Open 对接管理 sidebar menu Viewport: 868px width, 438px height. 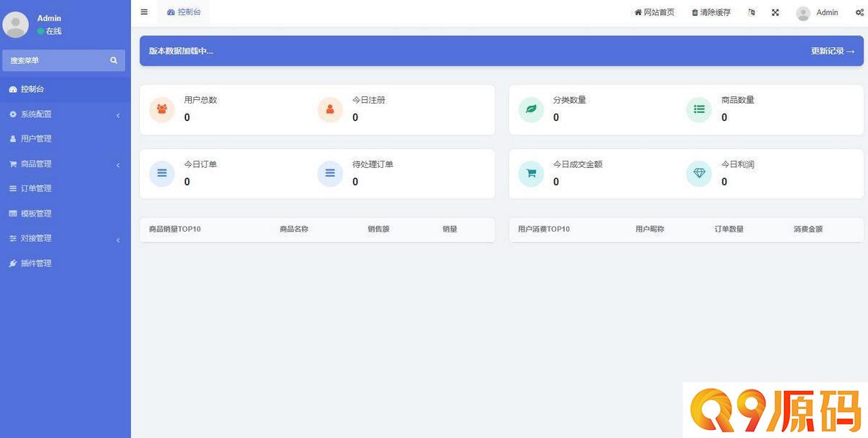65,239
